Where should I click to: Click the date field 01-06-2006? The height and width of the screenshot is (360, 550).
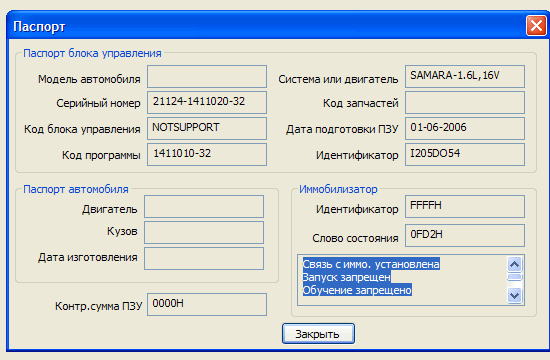[x=465, y=128]
